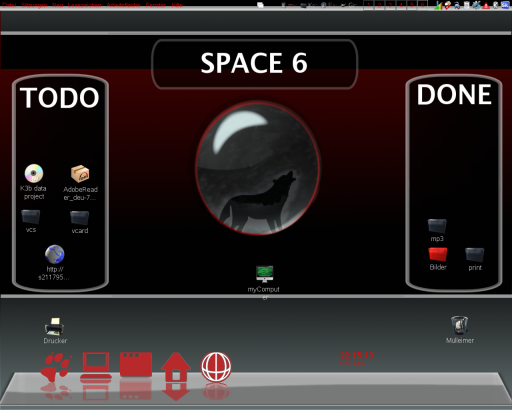
Task: Open the myComputer icon
Action: (x=265, y=274)
